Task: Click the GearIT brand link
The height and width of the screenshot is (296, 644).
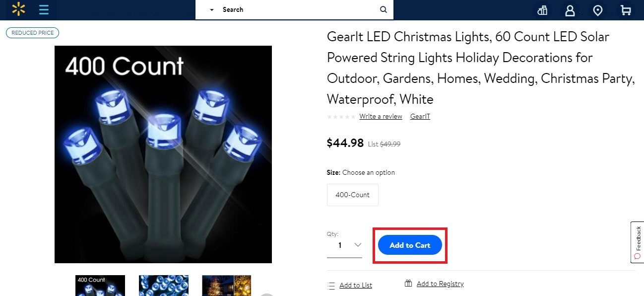Action: [x=420, y=116]
